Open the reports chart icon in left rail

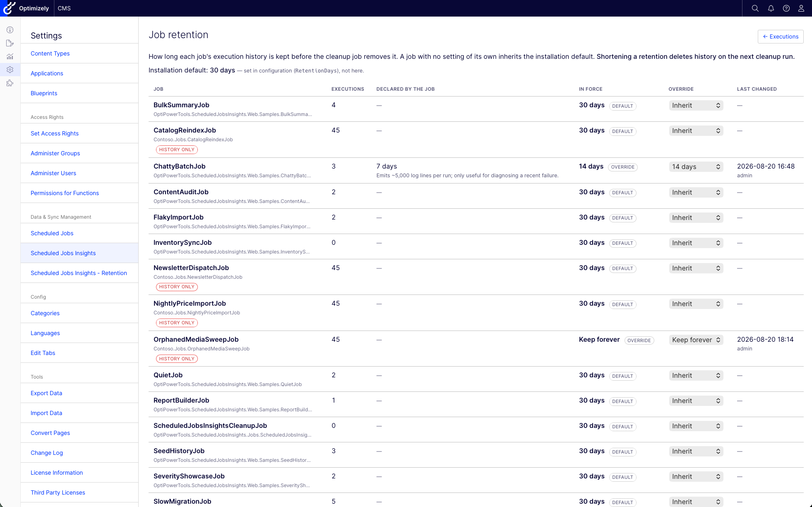pyautogui.click(x=10, y=56)
